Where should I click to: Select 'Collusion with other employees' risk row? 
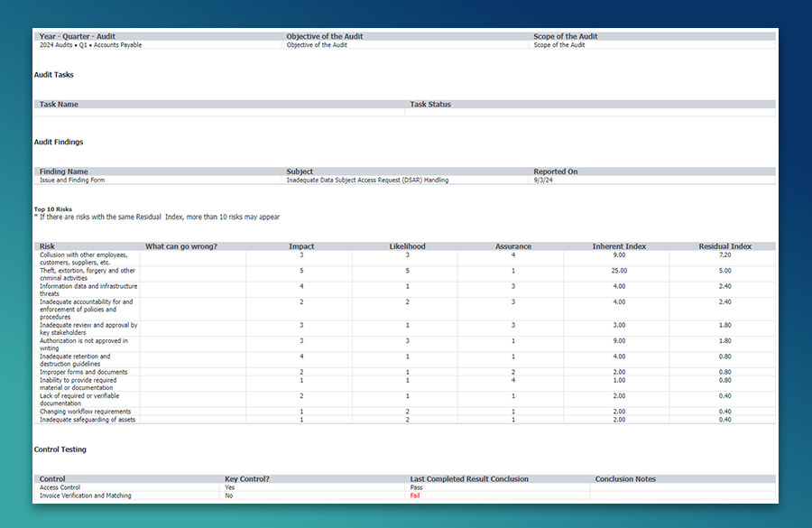click(x=404, y=258)
